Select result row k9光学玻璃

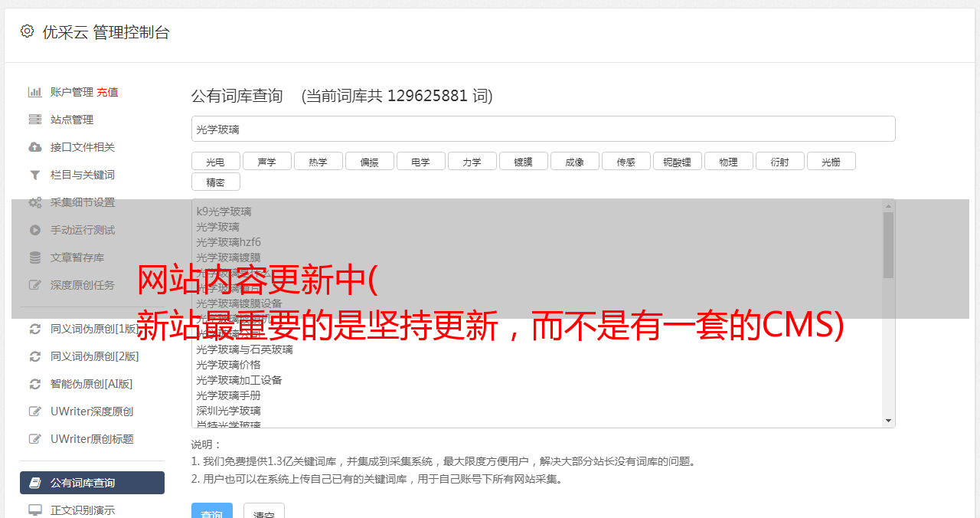click(x=224, y=211)
